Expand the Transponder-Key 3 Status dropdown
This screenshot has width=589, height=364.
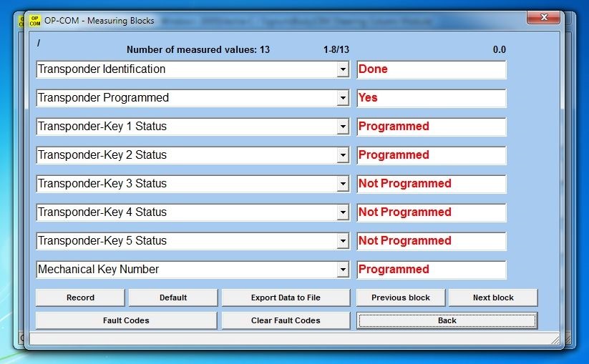343,184
